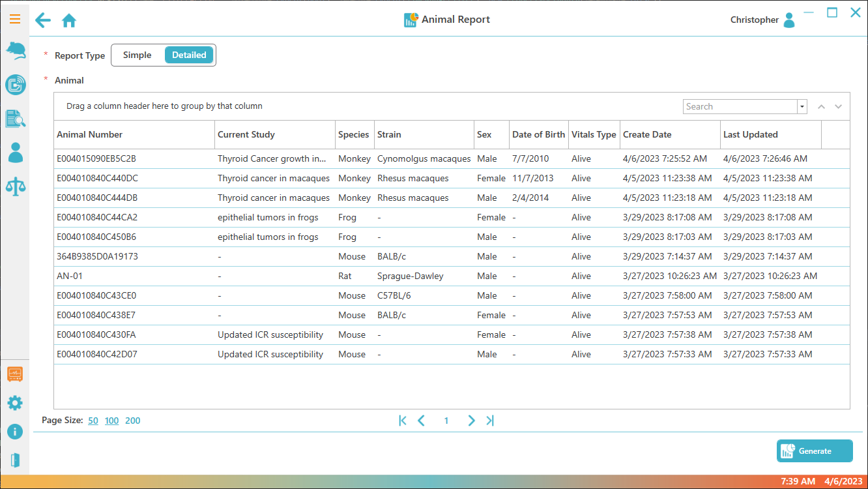Set page size to 200
The width and height of the screenshot is (868, 489).
pos(133,421)
